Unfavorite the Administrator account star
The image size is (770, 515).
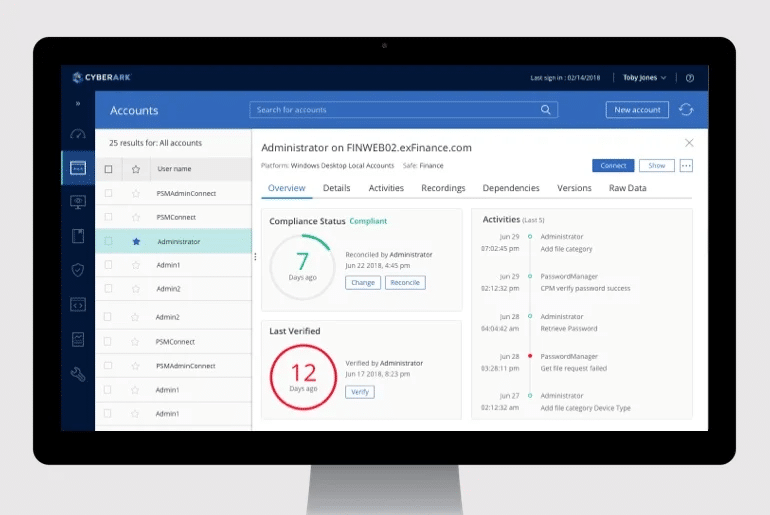coord(136,241)
